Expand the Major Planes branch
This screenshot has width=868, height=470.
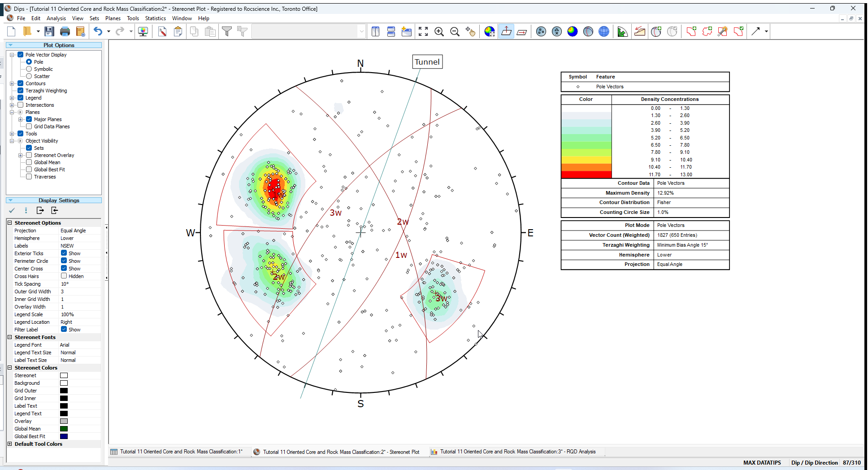[20, 119]
